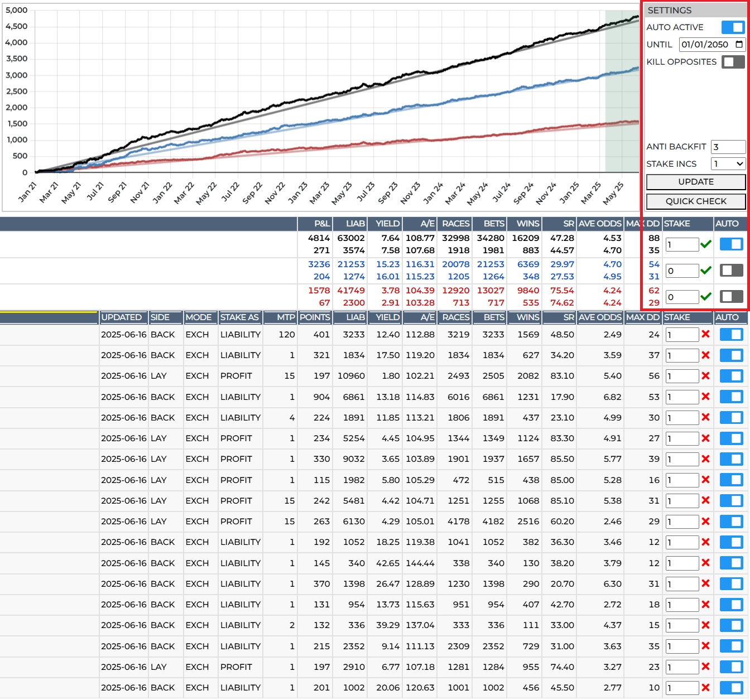This screenshot has width=750, height=700.
Task: Click the ANTI BACKFIT input field
Action: point(728,147)
